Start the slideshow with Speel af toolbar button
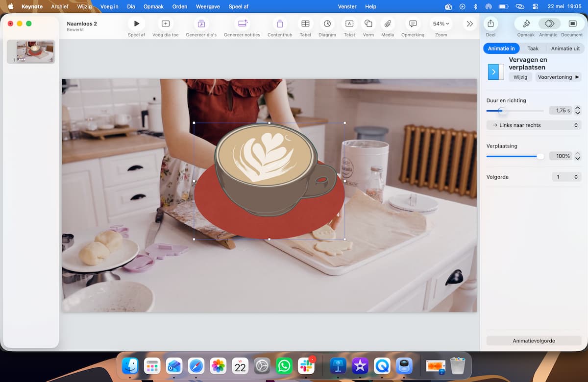The width and height of the screenshot is (588, 382). click(136, 24)
